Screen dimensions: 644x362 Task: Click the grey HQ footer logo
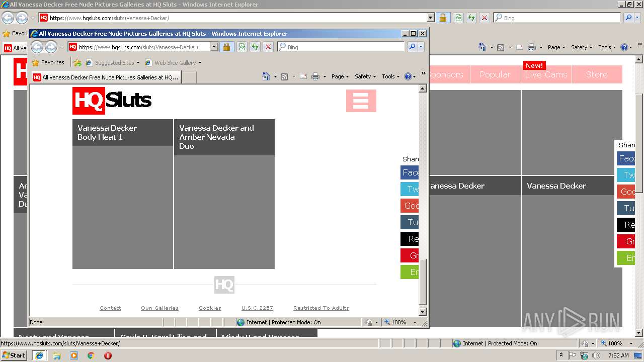(224, 285)
